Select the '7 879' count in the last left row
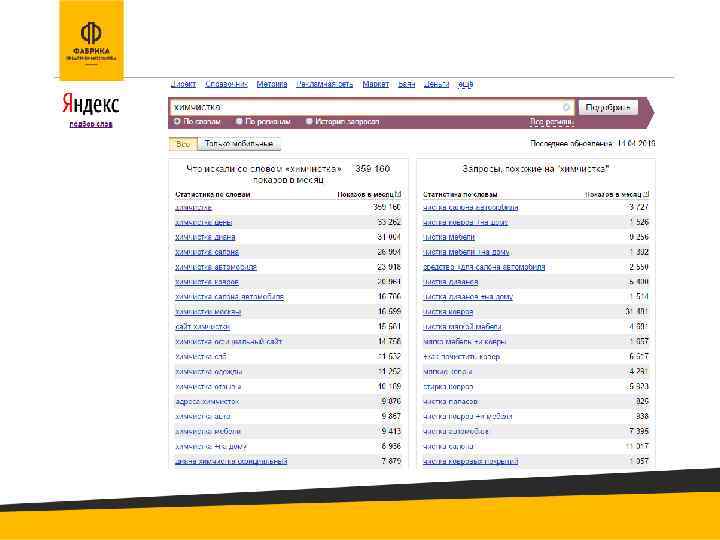The width and height of the screenshot is (720, 540). [391, 461]
